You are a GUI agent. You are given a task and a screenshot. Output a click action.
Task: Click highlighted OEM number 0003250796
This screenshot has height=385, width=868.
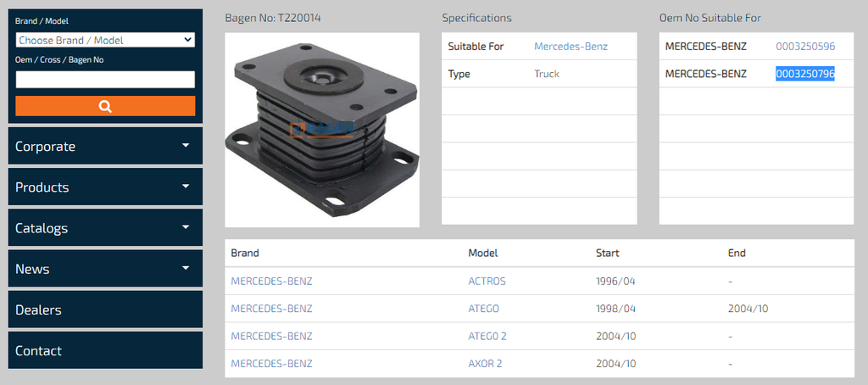[x=805, y=74]
